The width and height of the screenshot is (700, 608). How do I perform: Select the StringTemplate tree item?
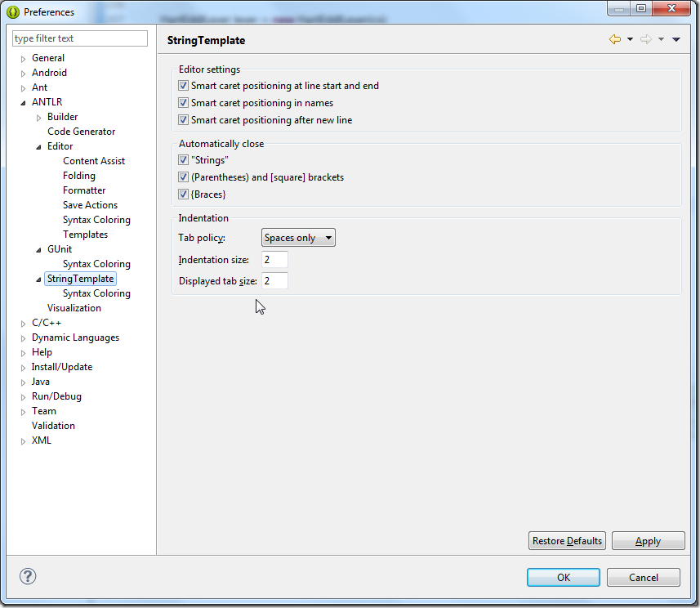pyautogui.click(x=80, y=279)
